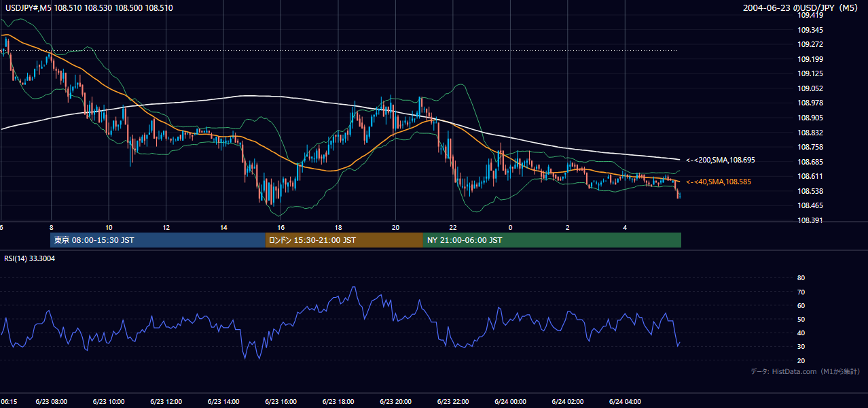This screenshot has width=868, height=408.
Task: Click bottom time label 6/23 20:00
Action: (x=396, y=402)
